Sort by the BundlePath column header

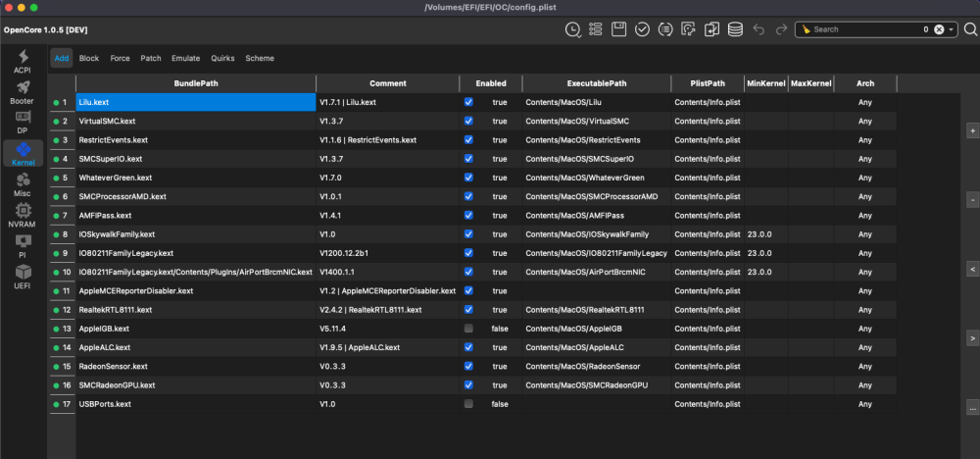pyautogui.click(x=196, y=83)
